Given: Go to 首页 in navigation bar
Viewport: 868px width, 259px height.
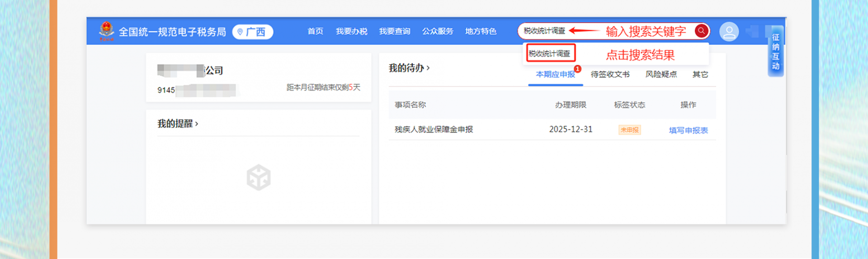Looking at the screenshot, I should [x=315, y=31].
